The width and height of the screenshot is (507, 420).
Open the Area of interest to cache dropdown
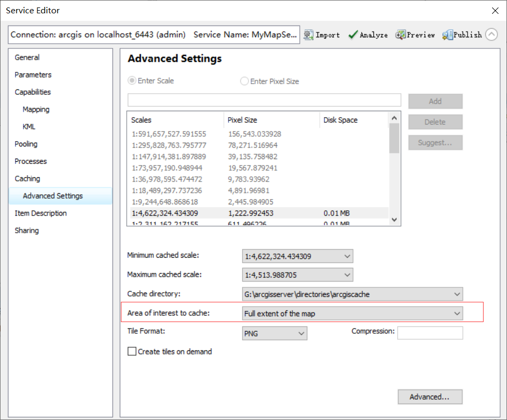coord(457,313)
